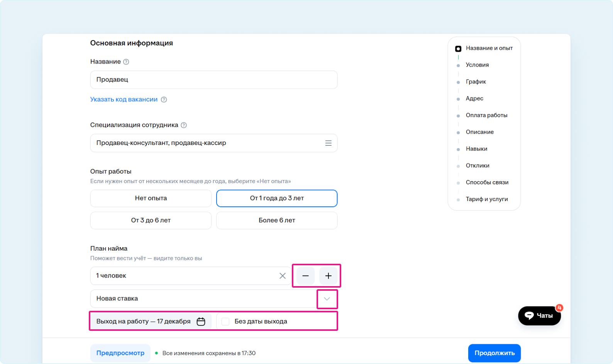613x364 pixels.
Task: Increase hire count with plus button
Action: pyautogui.click(x=328, y=276)
